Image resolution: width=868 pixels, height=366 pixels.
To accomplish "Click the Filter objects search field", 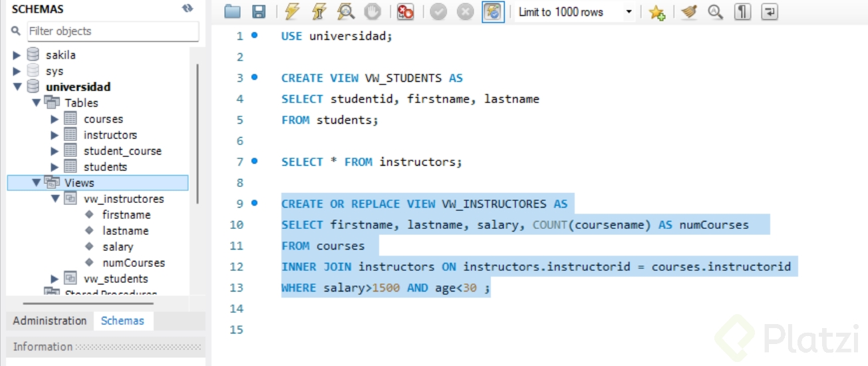I will (x=113, y=31).
